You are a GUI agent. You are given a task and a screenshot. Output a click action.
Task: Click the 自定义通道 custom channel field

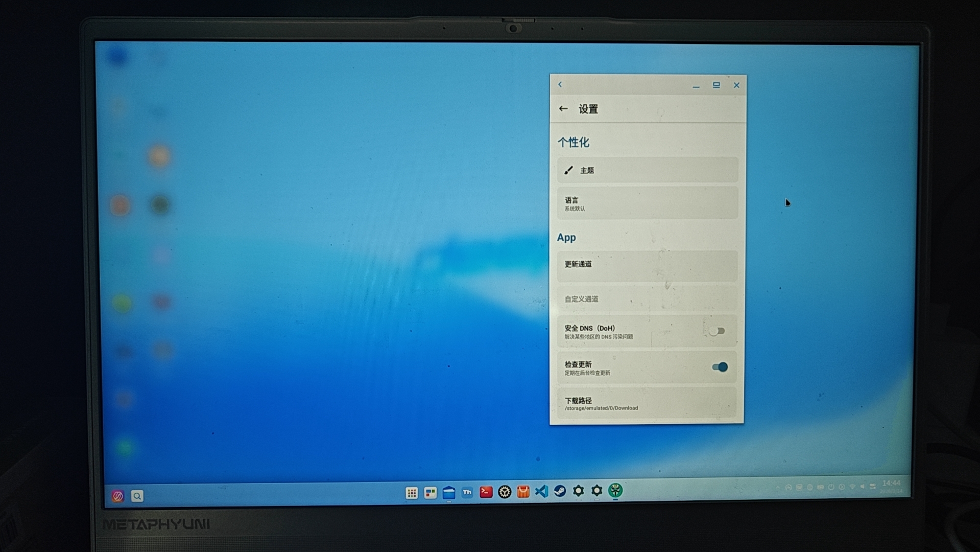point(647,299)
